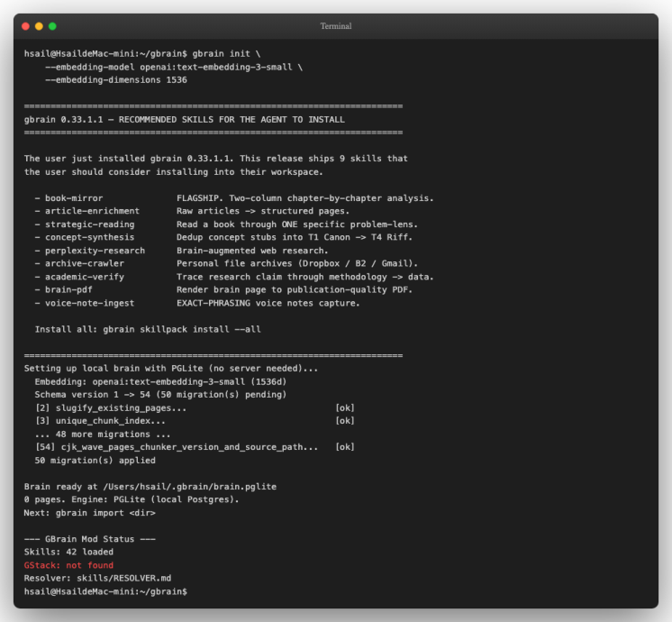Click 'Embedding: openai:text-embedding-3-small (1536d)' line

pyautogui.click(x=160, y=381)
